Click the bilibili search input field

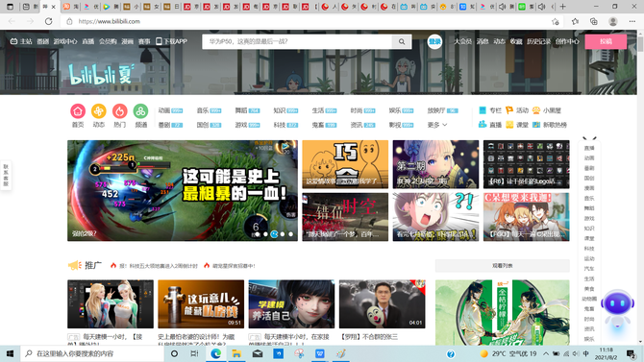[x=297, y=41]
